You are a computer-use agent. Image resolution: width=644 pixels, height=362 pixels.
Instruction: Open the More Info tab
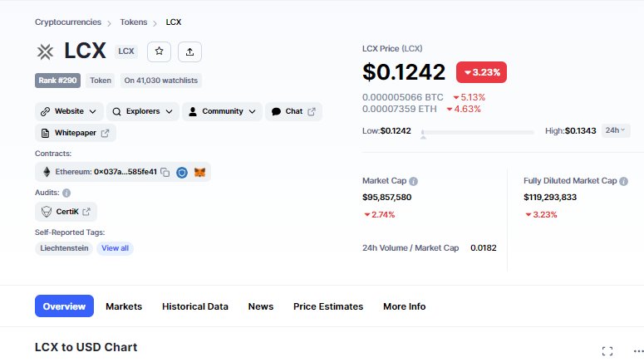(404, 306)
